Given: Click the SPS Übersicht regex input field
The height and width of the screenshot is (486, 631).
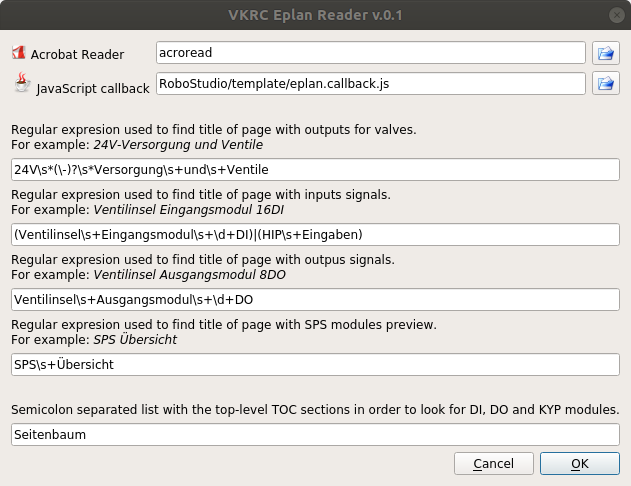Looking at the screenshot, I should click(315, 364).
